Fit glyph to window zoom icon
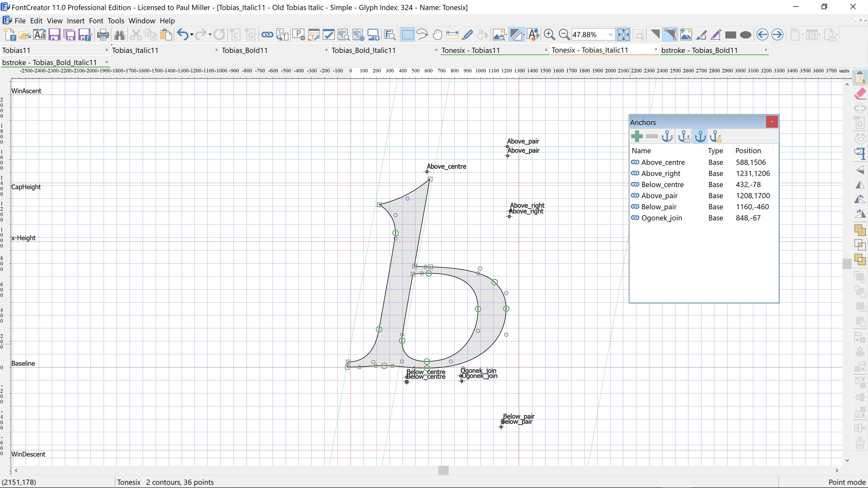Viewport: 868px width, 488px height. [623, 34]
